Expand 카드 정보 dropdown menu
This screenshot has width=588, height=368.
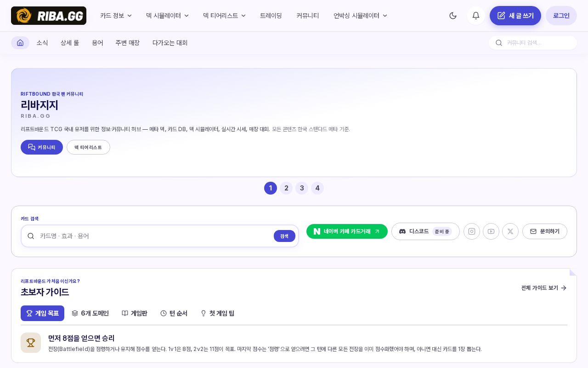tap(116, 16)
